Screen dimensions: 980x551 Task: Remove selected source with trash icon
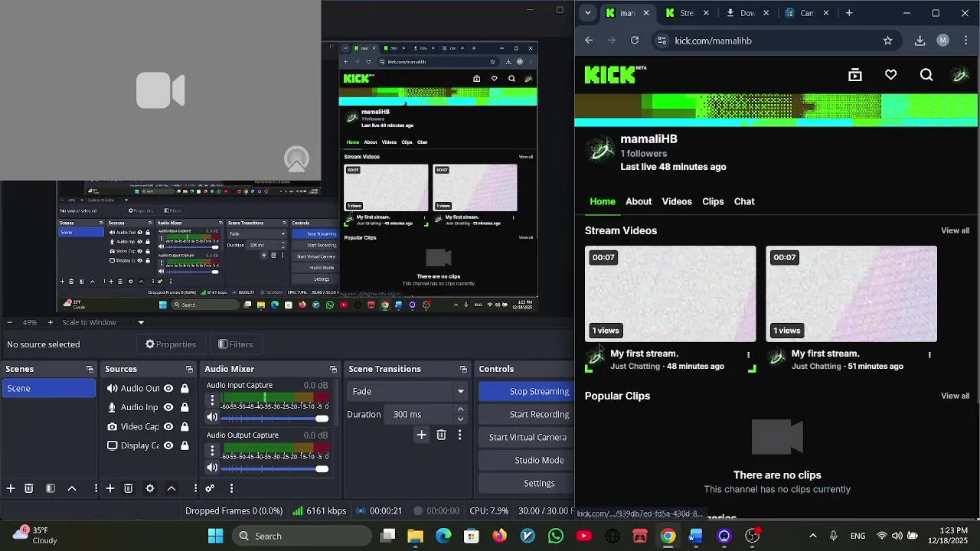pyautogui.click(x=129, y=488)
